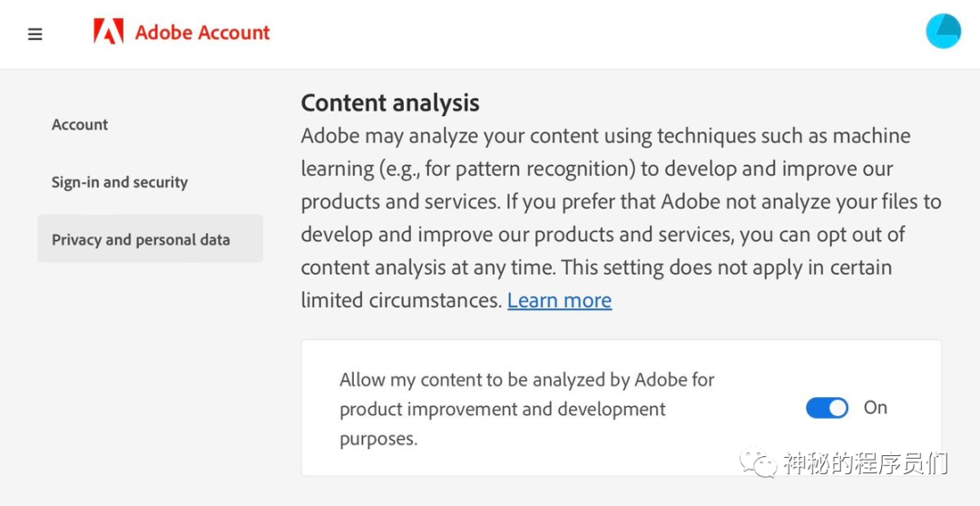
Task: Follow the Learn more link
Action: tap(559, 300)
